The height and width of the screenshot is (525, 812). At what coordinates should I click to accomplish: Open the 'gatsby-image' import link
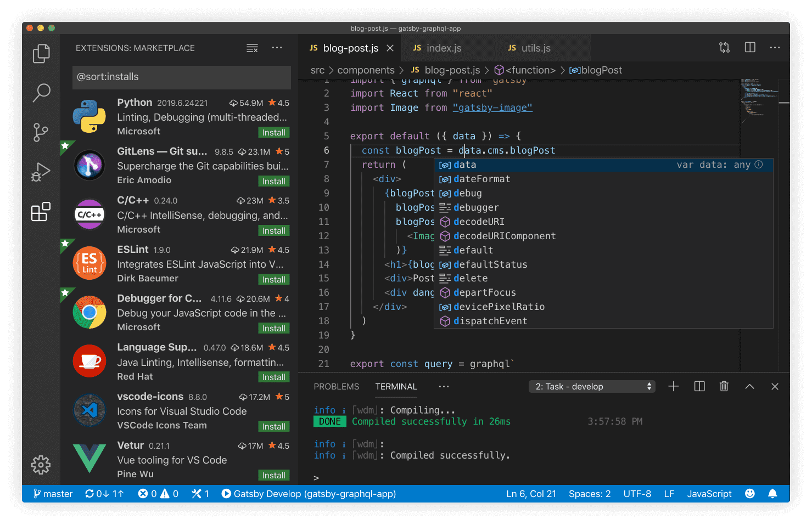click(x=492, y=107)
